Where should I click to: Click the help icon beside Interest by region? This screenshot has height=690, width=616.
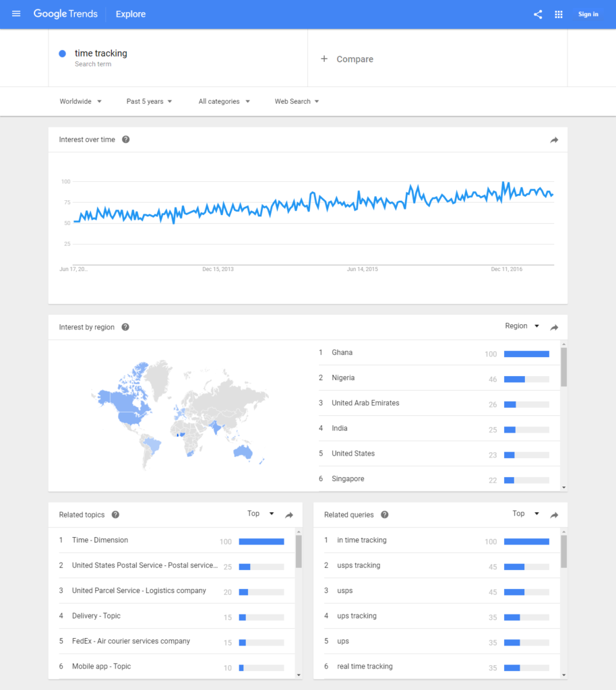125,327
